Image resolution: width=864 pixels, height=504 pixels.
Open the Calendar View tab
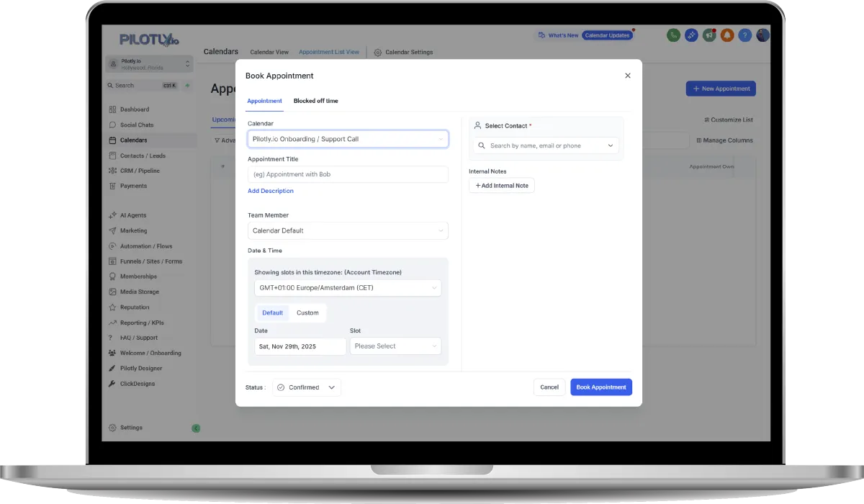(x=269, y=53)
